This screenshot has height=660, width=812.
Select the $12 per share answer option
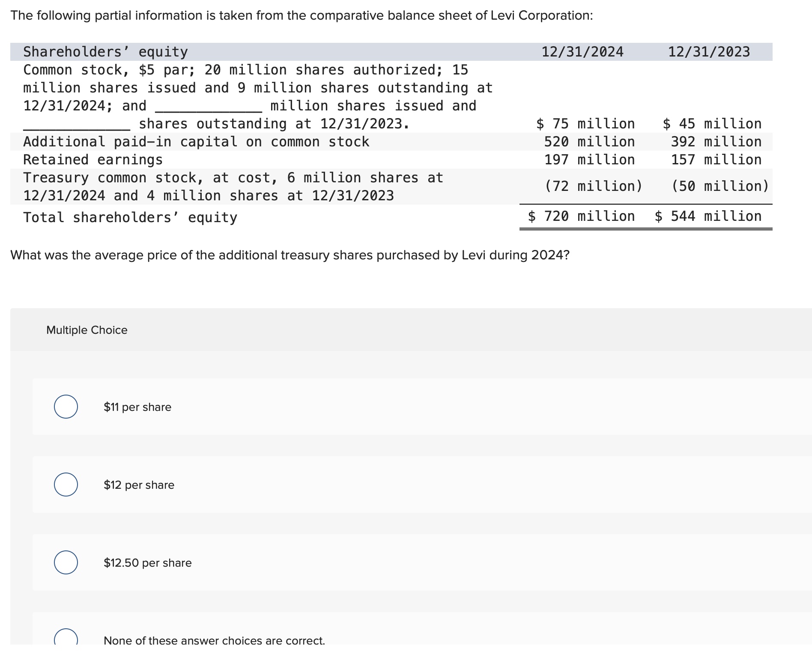[x=66, y=485]
